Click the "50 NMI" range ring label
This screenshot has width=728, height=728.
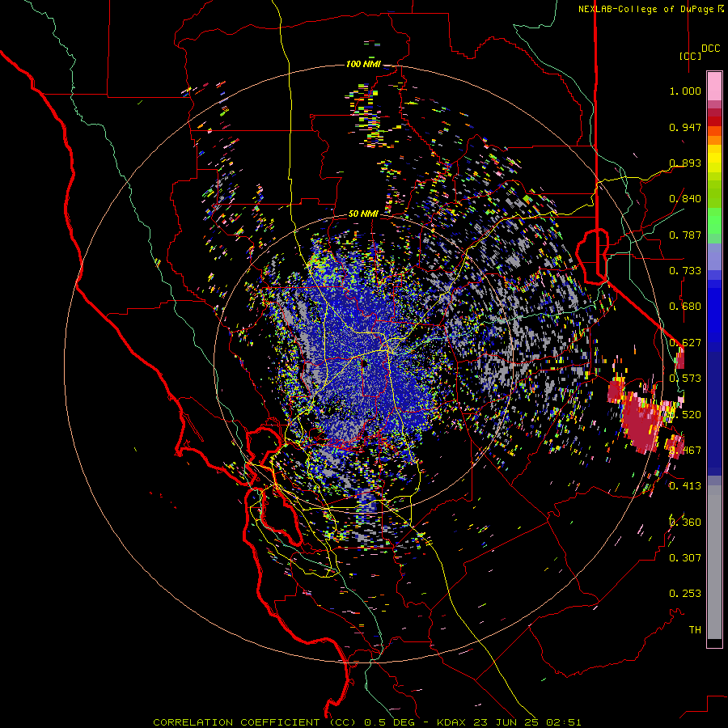point(363,214)
